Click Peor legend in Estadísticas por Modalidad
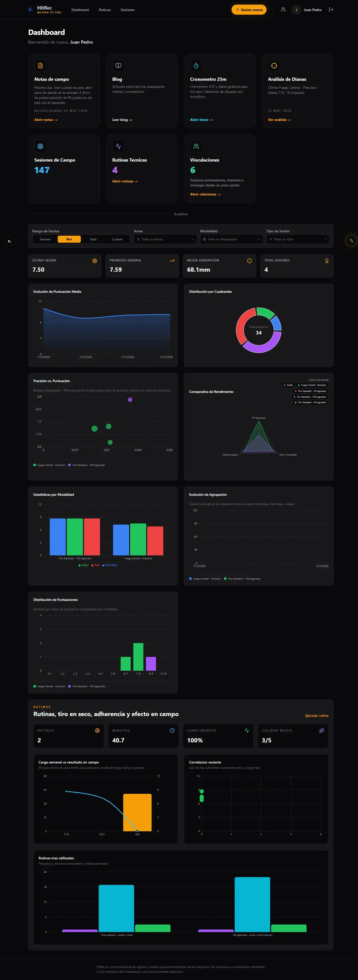Screen dimensions: 358x980 [x=96, y=565]
